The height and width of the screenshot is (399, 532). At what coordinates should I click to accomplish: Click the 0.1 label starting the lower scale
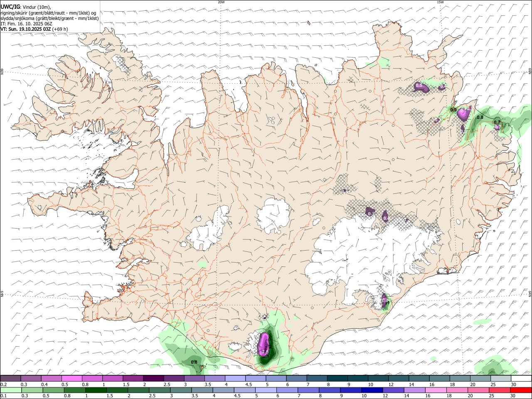pos(4,396)
